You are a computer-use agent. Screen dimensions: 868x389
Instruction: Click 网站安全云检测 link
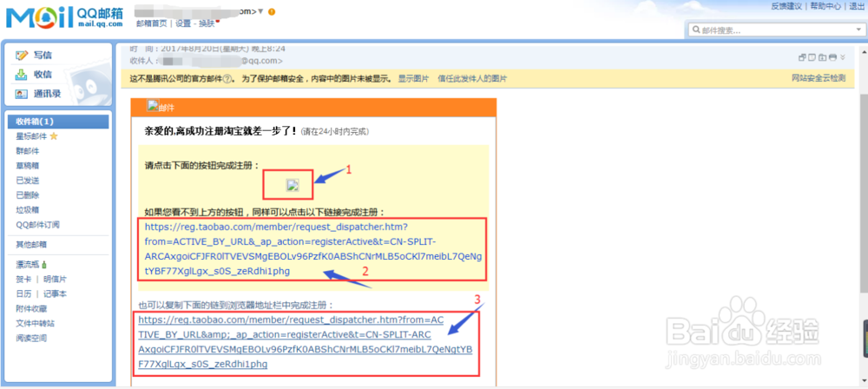tap(819, 78)
